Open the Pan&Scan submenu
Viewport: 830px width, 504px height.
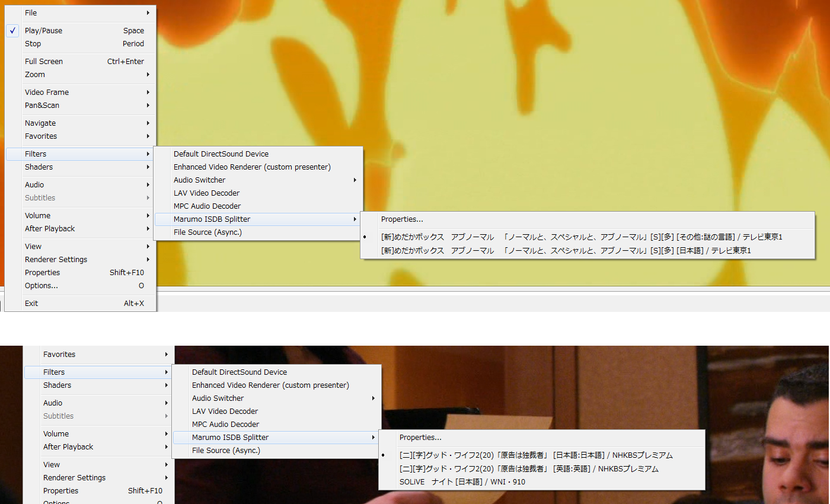pos(42,106)
